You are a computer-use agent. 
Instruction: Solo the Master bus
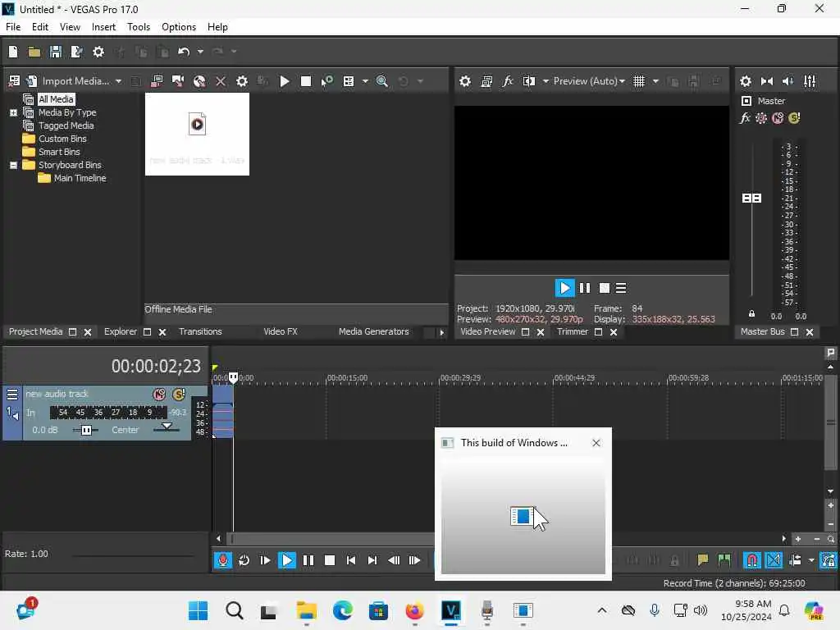794,118
